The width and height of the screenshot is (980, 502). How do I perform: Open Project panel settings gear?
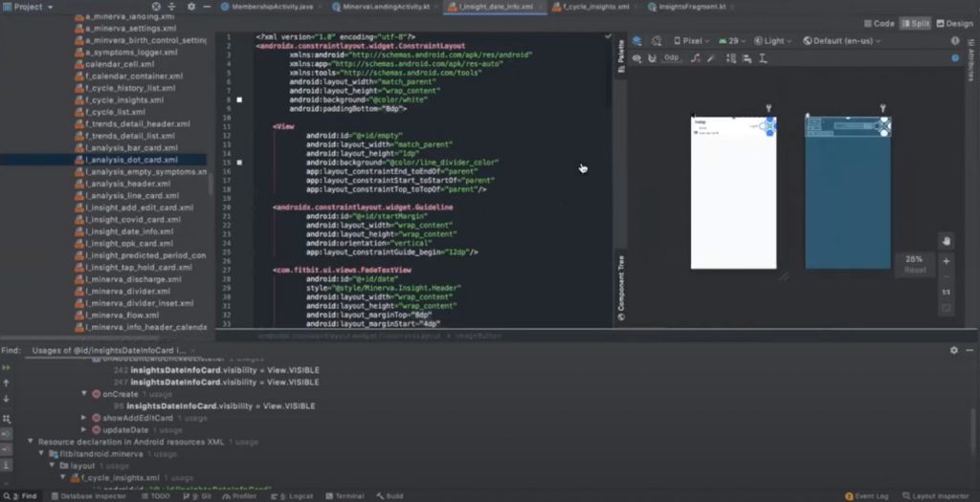pos(190,7)
